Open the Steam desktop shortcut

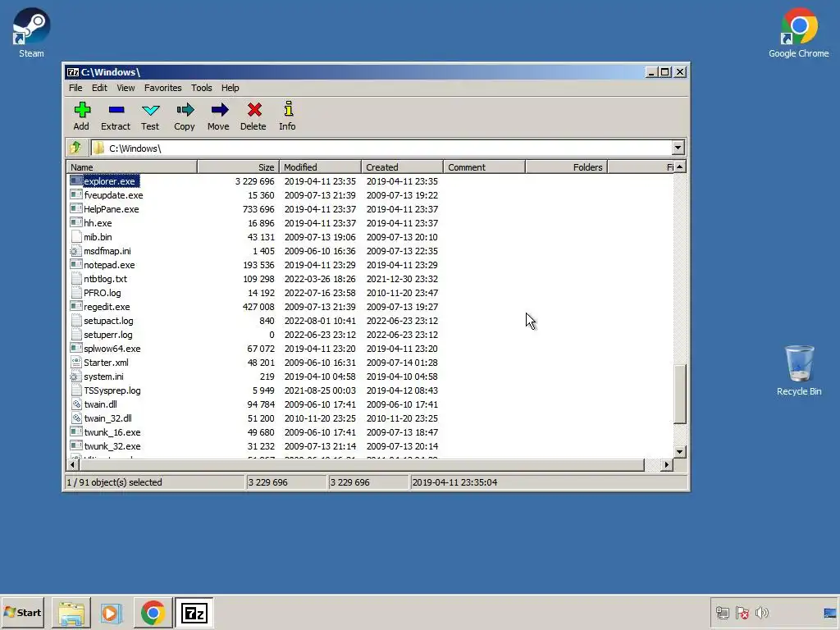pos(31,32)
